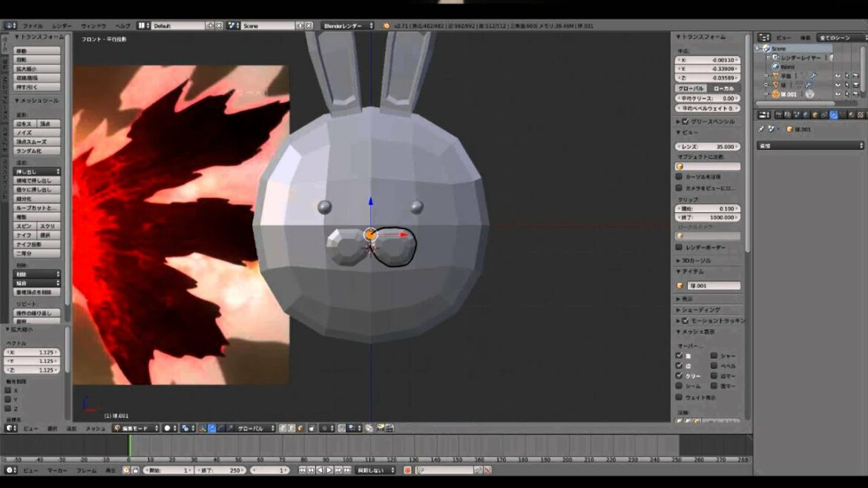Open the 編集モード mode dropdown
868x488 pixels.
136,428
